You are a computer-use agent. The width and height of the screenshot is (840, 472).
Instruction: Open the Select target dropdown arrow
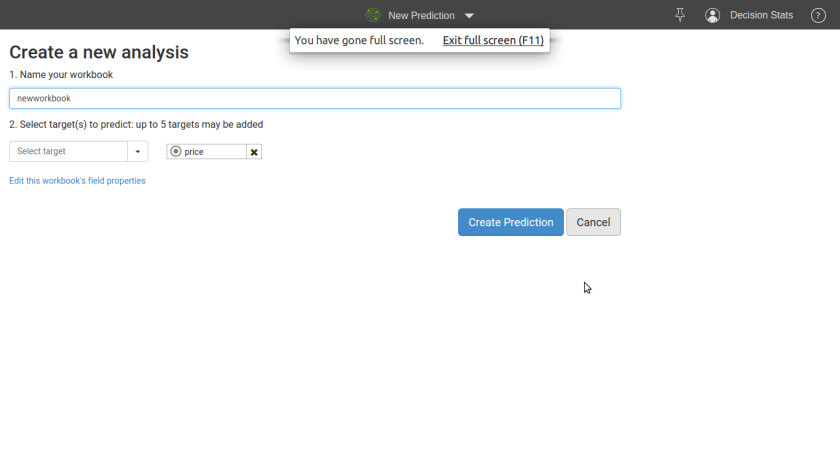click(138, 151)
